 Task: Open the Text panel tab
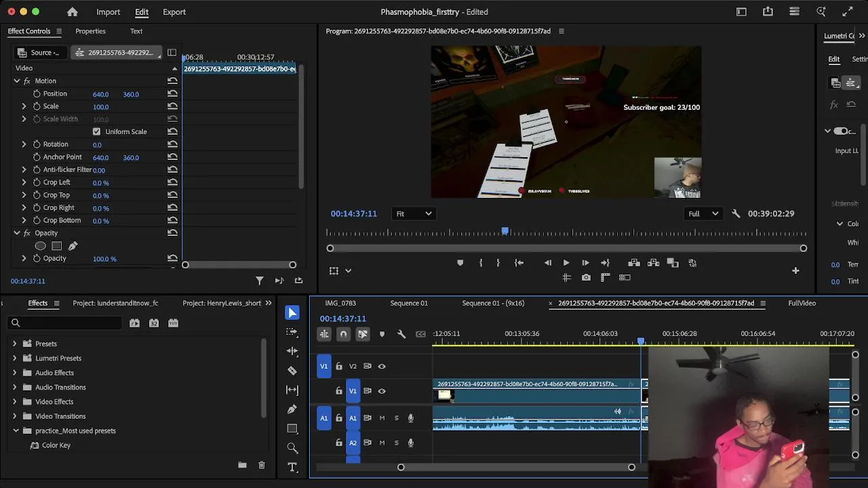click(136, 31)
